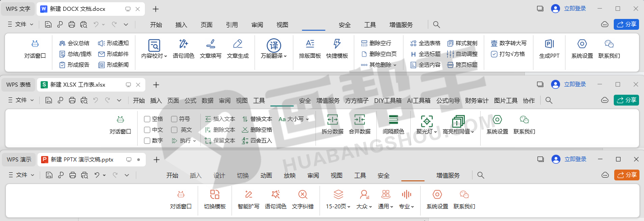Tick the 英文 checkbox
The width and height of the screenshot is (644, 221).
[174, 130]
